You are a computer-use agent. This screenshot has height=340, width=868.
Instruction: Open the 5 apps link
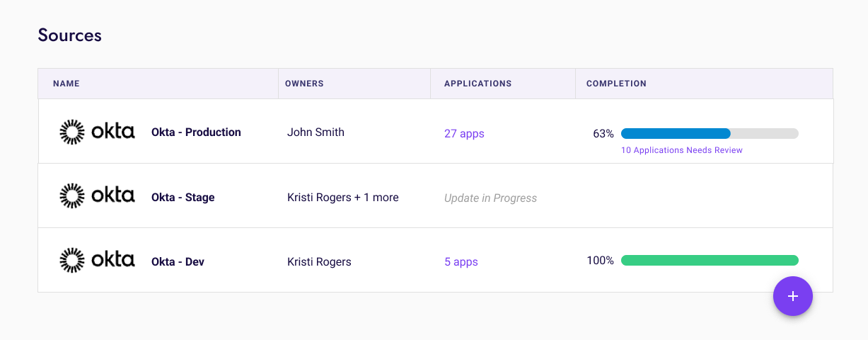(x=461, y=262)
